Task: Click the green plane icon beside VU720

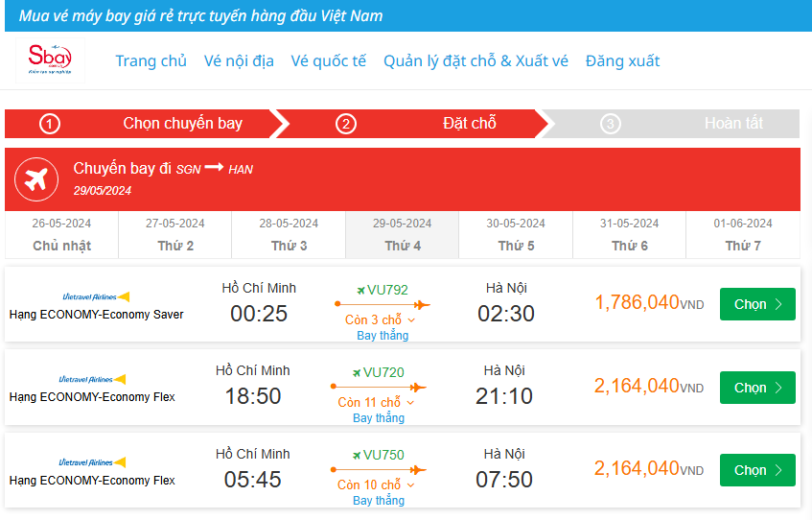Action: pos(358,372)
